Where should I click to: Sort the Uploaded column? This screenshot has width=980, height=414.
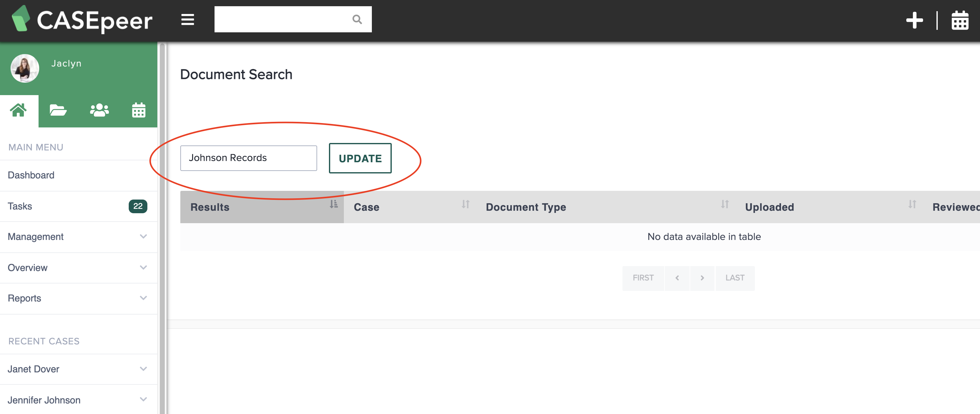click(769, 207)
